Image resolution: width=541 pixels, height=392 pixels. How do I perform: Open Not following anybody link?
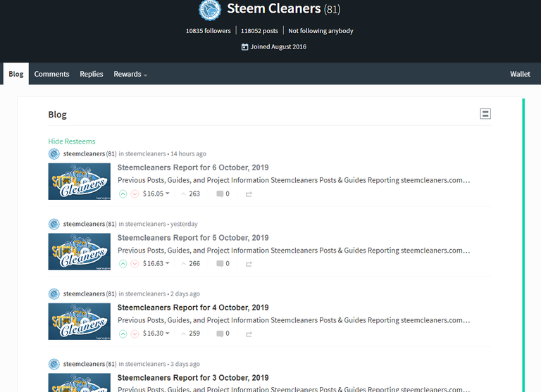pyautogui.click(x=321, y=31)
